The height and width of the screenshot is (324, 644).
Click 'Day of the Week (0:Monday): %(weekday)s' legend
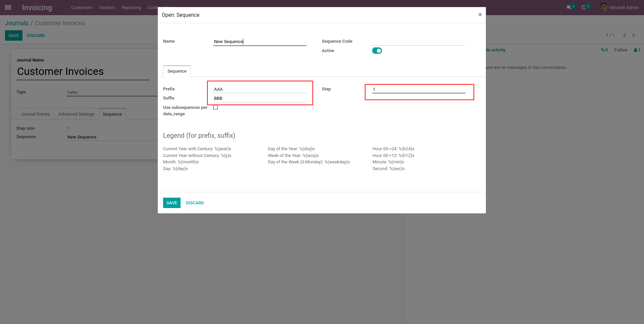(x=309, y=162)
